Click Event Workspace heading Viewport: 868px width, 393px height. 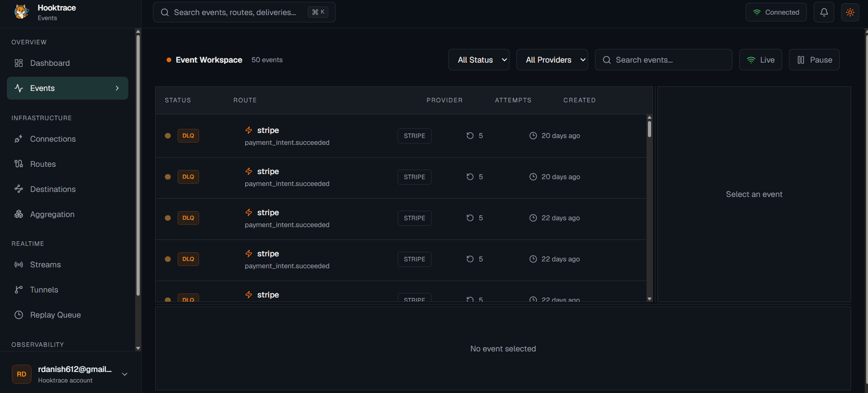pyautogui.click(x=209, y=60)
